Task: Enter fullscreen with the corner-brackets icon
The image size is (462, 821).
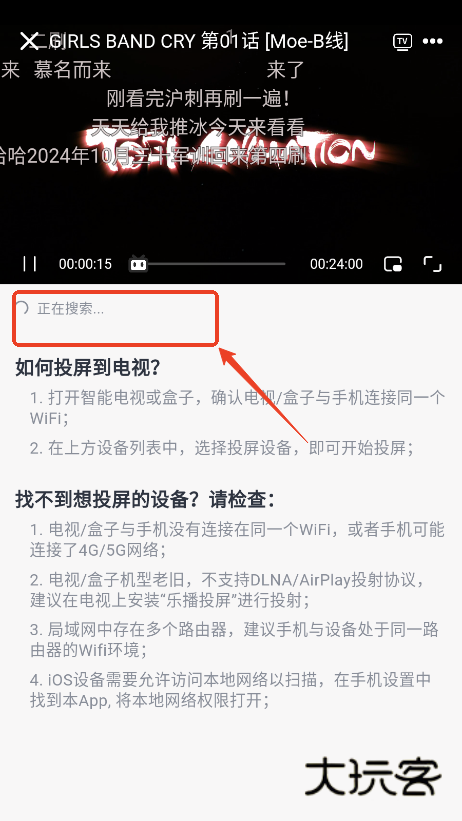Action: point(432,264)
